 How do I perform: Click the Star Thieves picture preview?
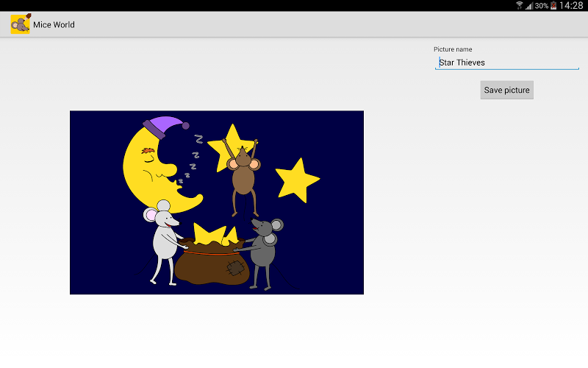click(217, 202)
